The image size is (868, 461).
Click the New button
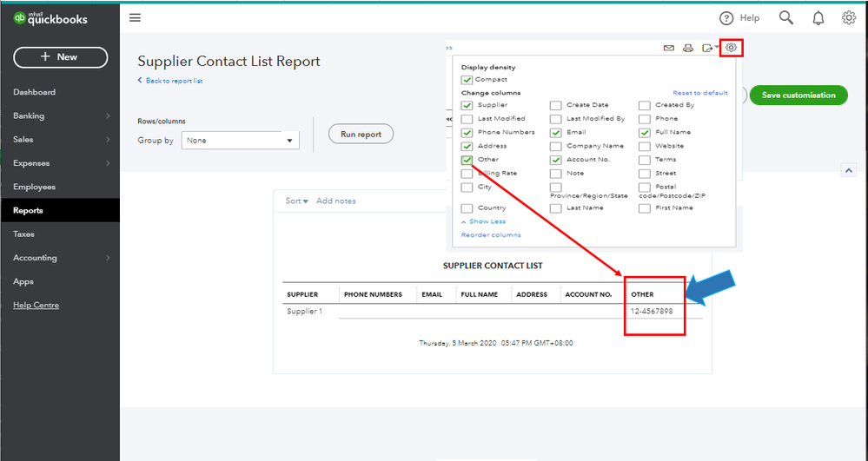pos(60,57)
